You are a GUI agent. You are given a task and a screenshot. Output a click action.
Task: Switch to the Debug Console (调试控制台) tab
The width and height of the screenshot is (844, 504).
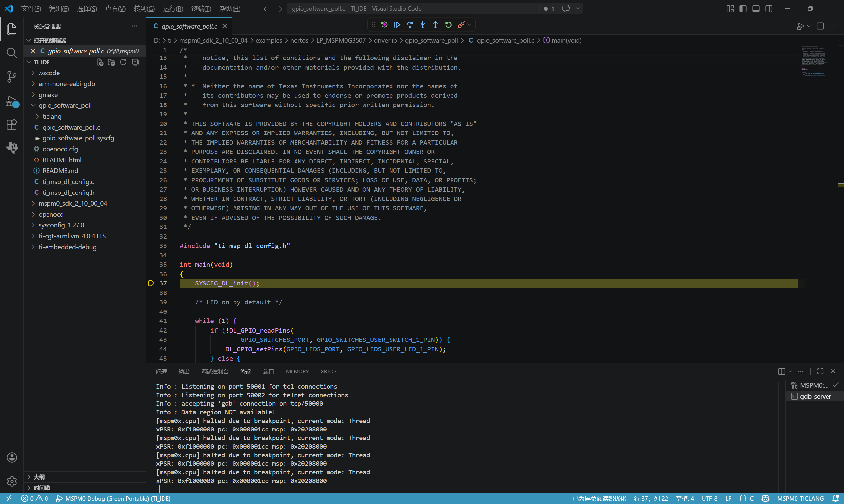(x=215, y=371)
